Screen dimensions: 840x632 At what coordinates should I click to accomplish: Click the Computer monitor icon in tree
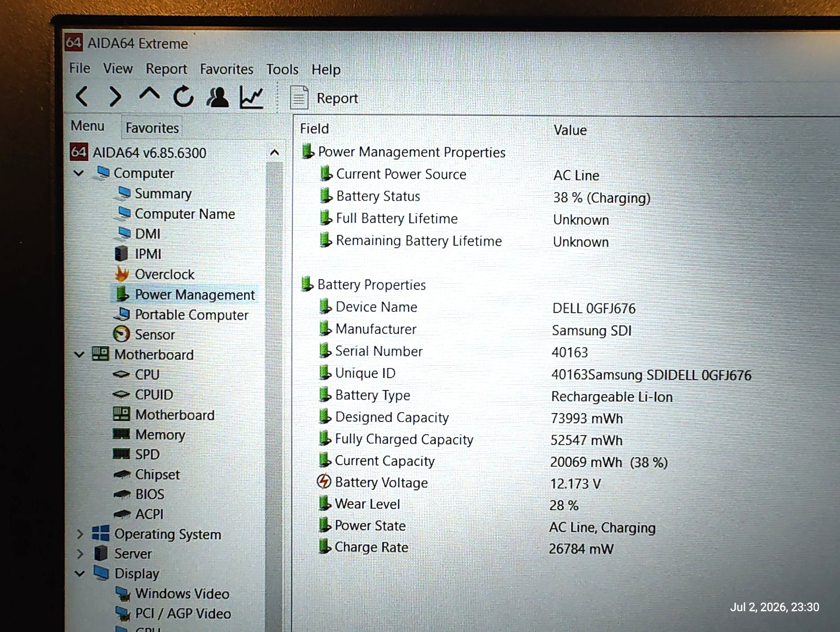101,173
